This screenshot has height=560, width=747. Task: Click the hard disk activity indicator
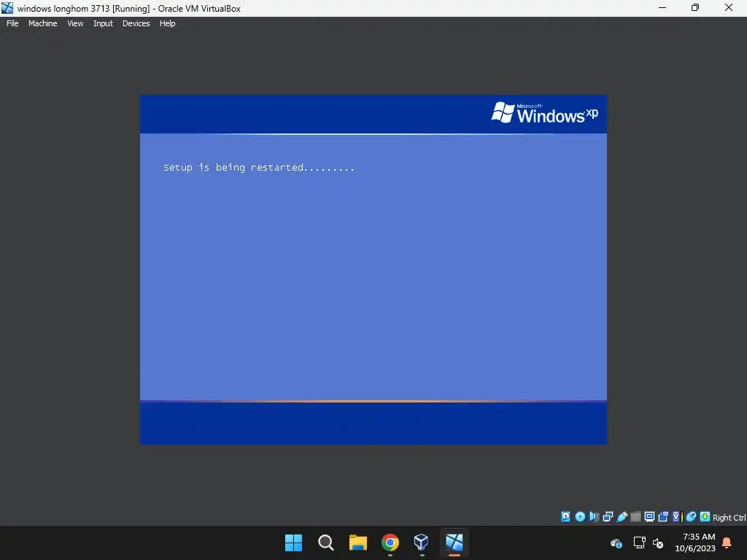click(565, 517)
